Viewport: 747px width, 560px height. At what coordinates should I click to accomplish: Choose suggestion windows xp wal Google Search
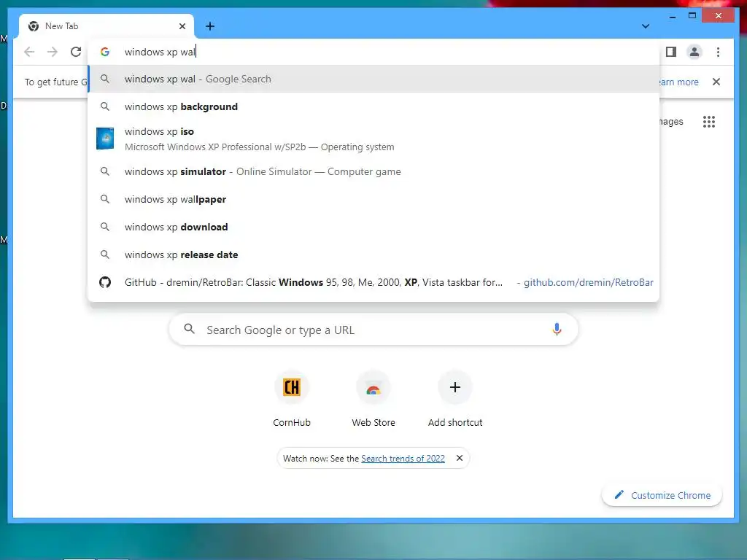click(373, 79)
